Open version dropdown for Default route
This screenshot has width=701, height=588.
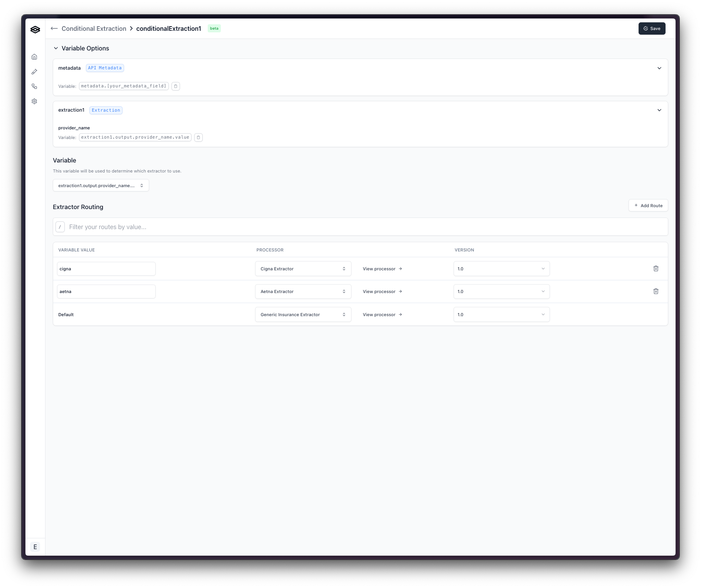pos(501,315)
